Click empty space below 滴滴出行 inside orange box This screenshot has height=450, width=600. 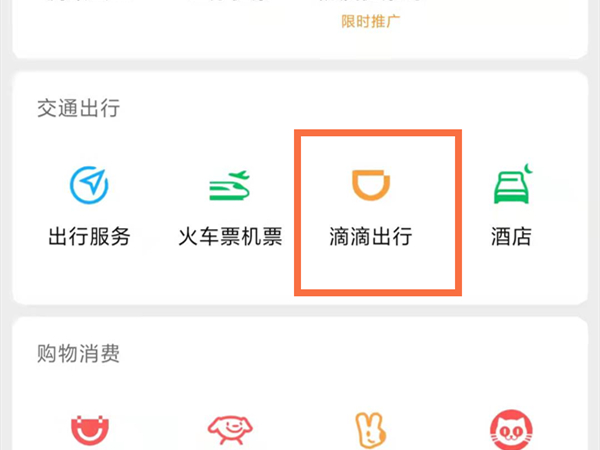(x=378, y=270)
